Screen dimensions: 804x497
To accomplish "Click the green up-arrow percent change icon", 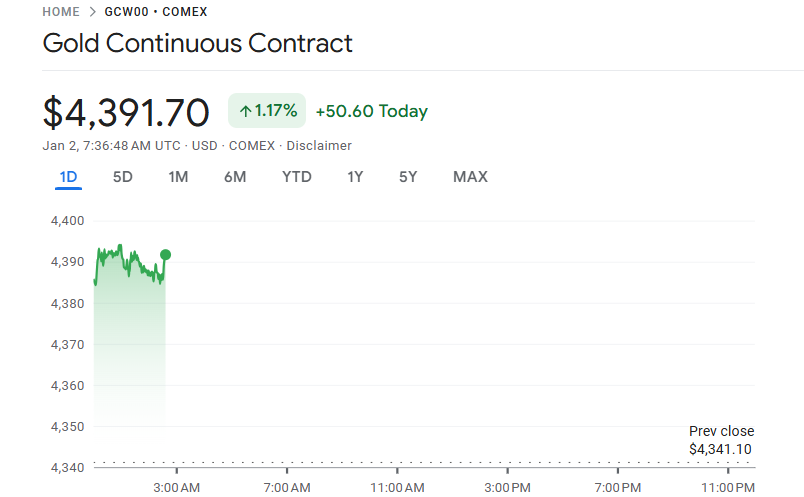I will coord(245,111).
